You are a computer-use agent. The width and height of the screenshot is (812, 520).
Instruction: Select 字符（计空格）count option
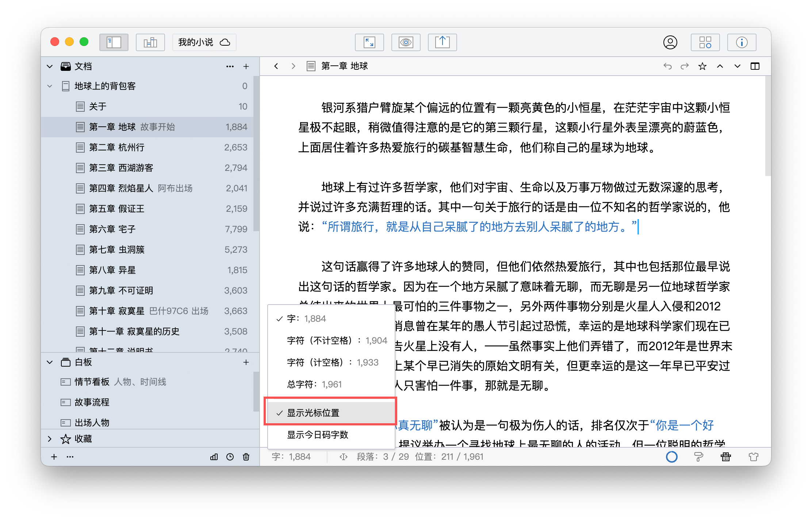pos(331,362)
